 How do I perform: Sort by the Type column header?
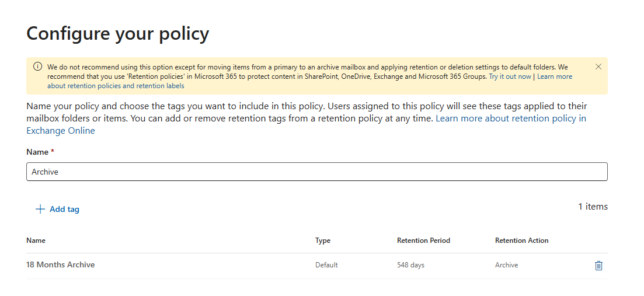pos(323,241)
